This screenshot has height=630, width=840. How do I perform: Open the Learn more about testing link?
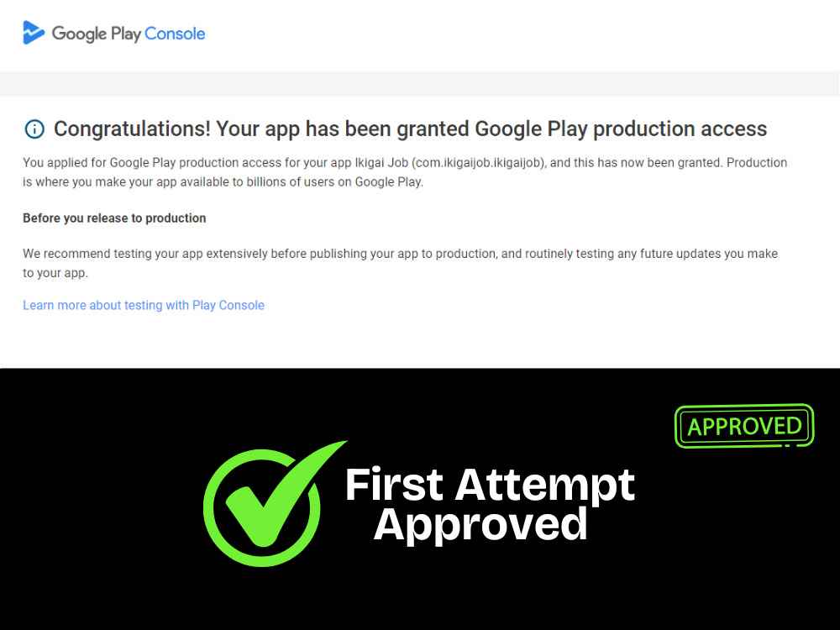click(144, 306)
